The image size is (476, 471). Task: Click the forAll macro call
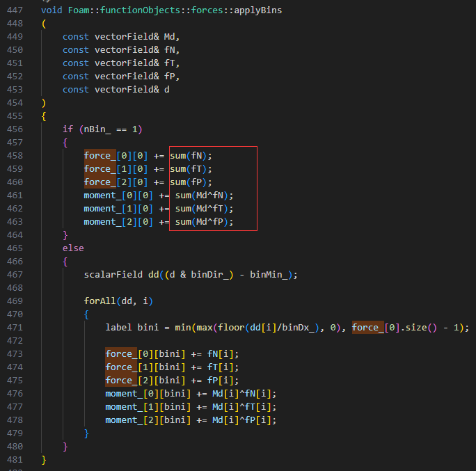click(x=100, y=301)
